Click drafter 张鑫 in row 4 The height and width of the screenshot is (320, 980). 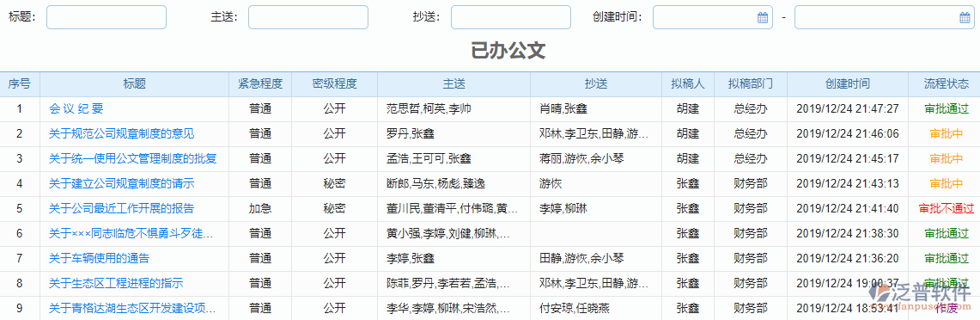[688, 184]
